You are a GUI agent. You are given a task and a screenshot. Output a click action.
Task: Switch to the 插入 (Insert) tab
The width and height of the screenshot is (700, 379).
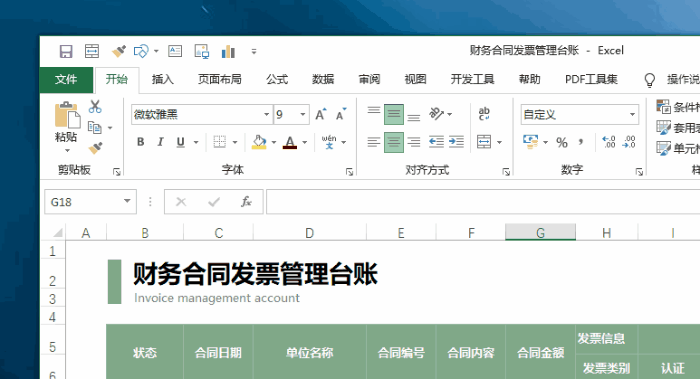[162, 79]
